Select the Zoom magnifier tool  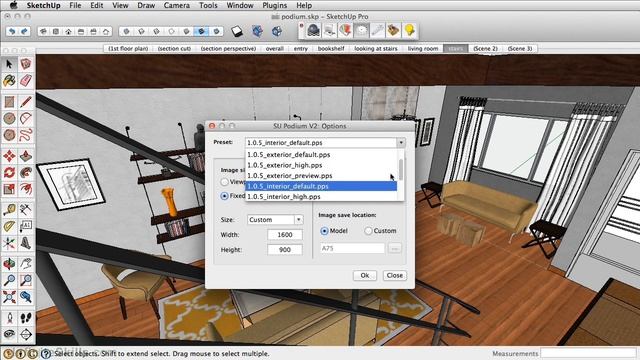(9, 280)
